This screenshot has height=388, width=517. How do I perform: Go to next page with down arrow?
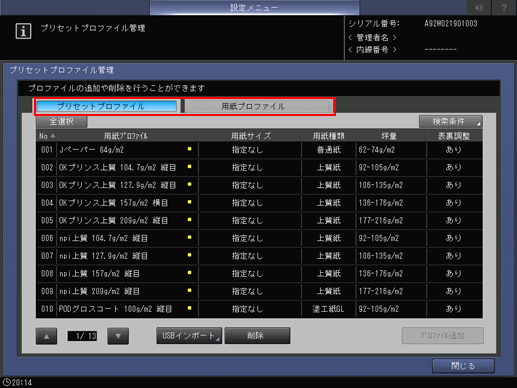click(x=118, y=336)
